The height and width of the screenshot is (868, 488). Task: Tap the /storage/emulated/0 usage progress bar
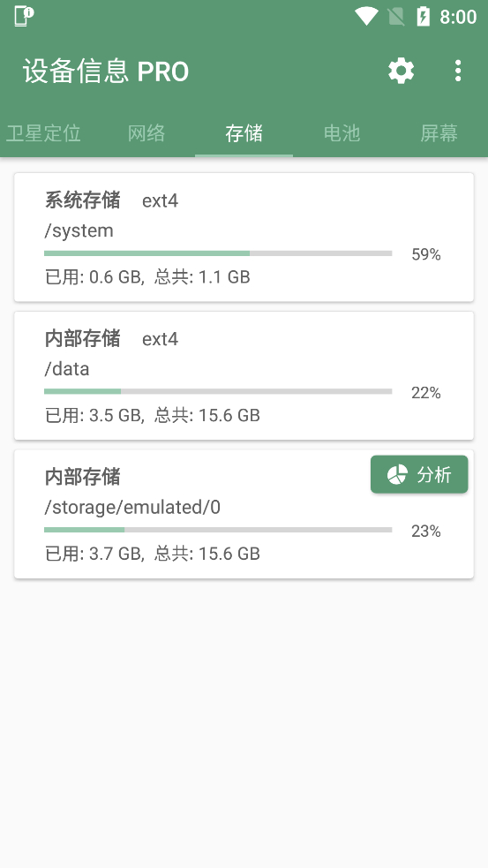click(218, 530)
